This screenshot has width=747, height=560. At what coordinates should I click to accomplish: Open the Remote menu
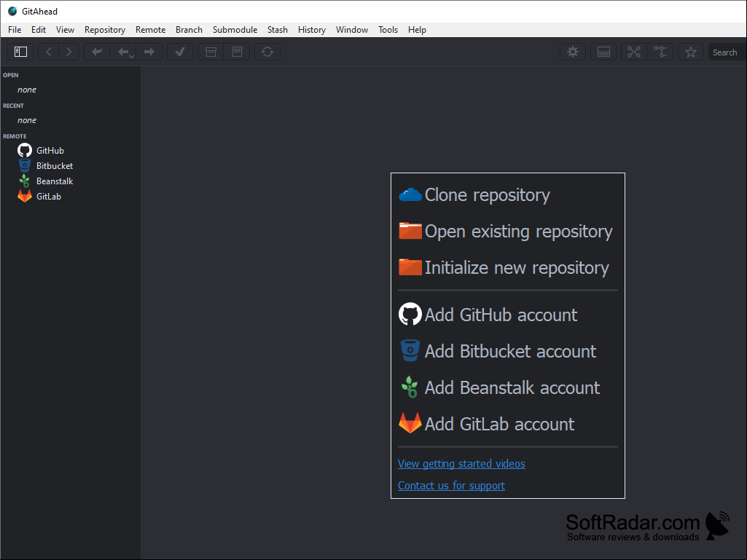pos(151,30)
